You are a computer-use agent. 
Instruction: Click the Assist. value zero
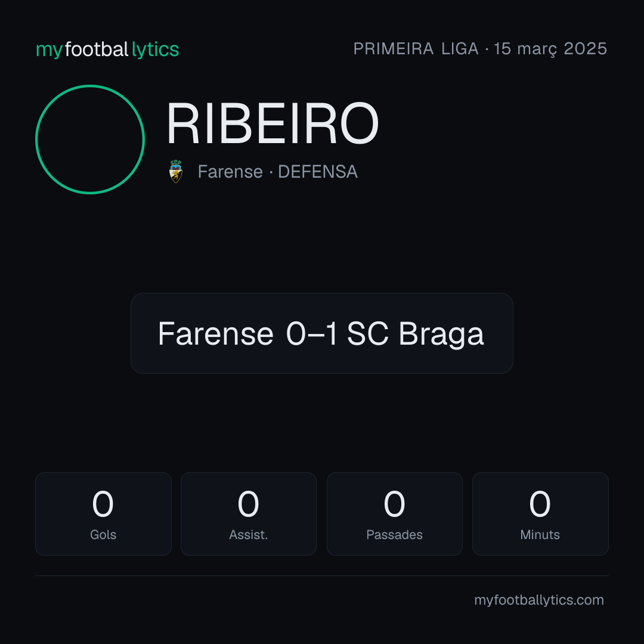249,504
